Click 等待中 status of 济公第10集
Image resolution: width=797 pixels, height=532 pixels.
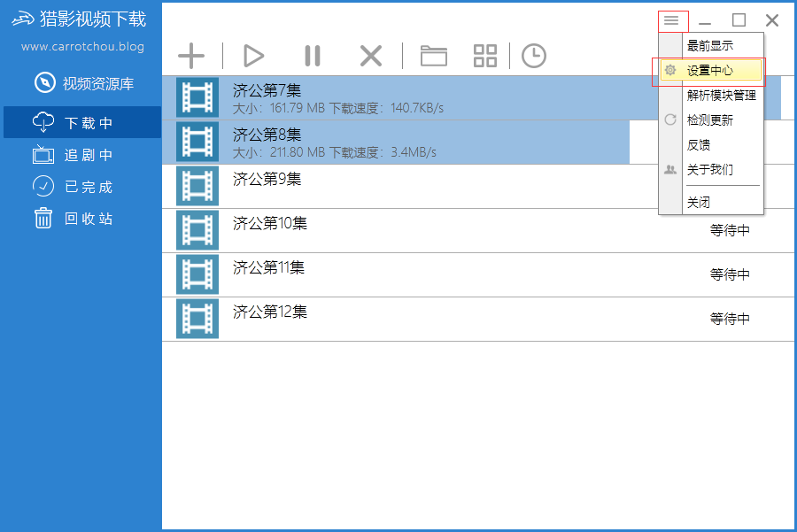click(730, 231)
